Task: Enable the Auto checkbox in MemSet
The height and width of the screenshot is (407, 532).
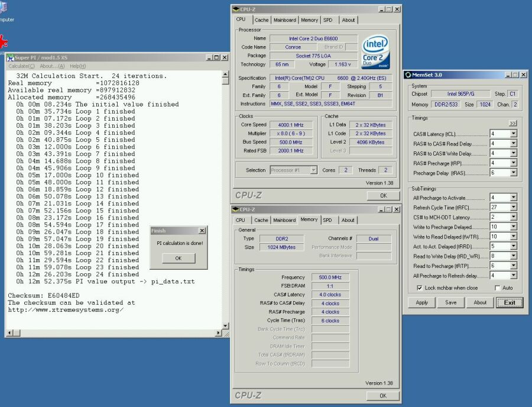Action: [498, 288]
